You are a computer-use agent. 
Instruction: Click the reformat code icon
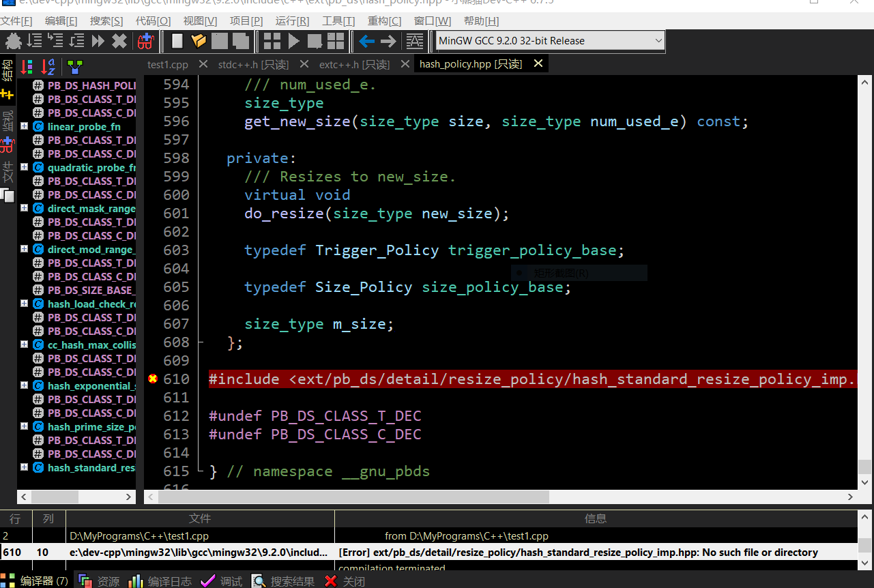point(415,41)
